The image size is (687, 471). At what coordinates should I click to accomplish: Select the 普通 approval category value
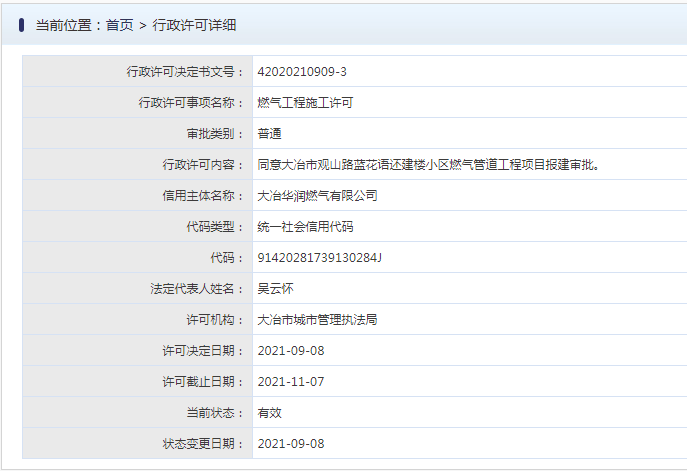[269, 134]
